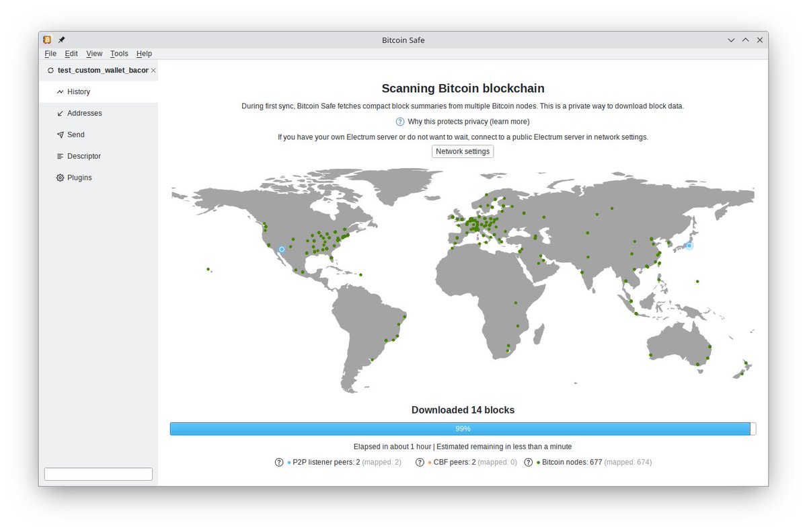Image resolution: width=807 pixels, height=532 pixels.
Task: Click the blue P2P peer marker near Japan
Action: 689,246
